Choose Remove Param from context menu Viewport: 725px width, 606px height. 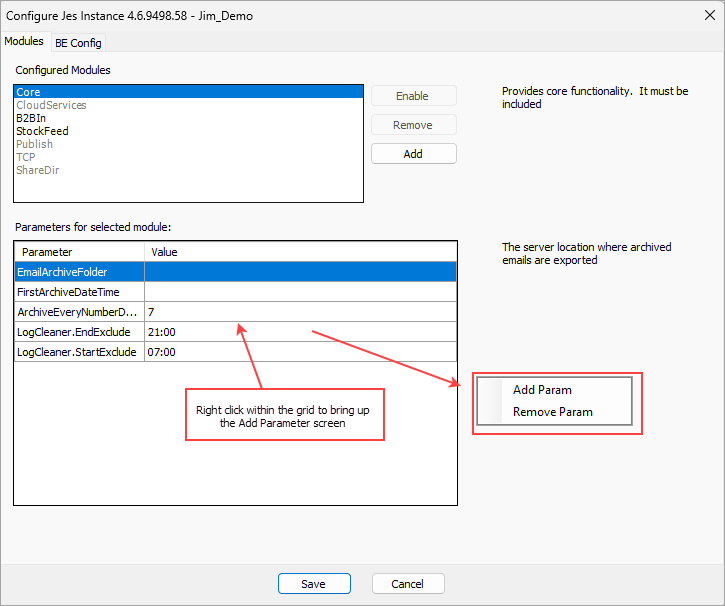coord(552,412)
